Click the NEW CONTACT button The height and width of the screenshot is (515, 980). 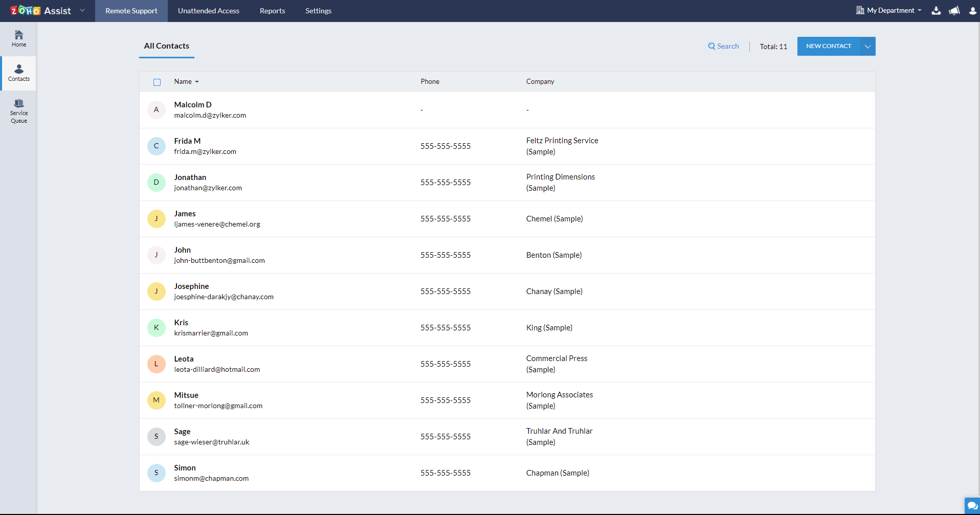(x=828, y=46)
